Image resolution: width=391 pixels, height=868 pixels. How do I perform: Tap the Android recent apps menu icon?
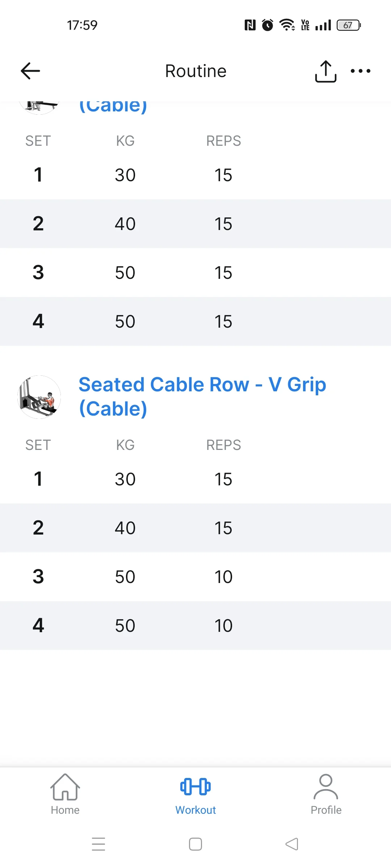[98, 844]
